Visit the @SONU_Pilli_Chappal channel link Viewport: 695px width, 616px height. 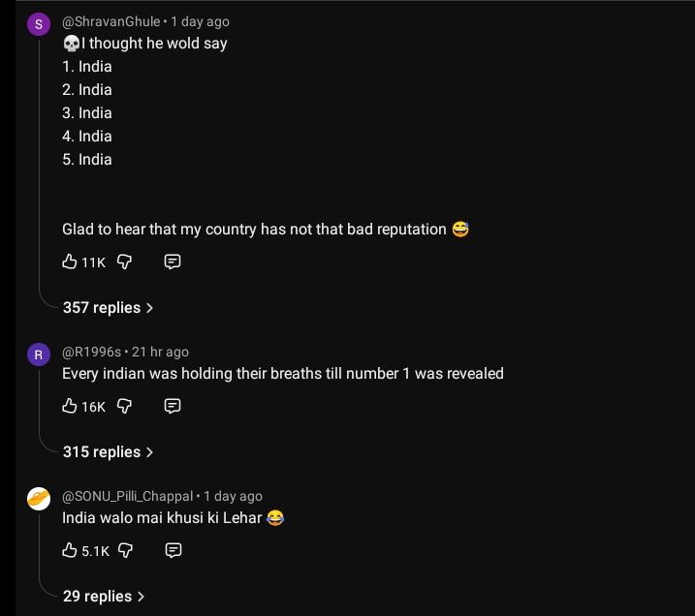click(127, 496)
